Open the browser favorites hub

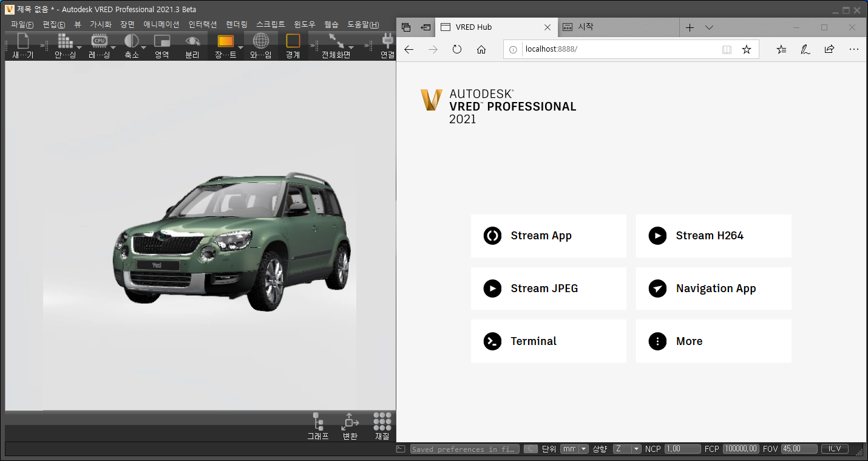click(781, 50)
